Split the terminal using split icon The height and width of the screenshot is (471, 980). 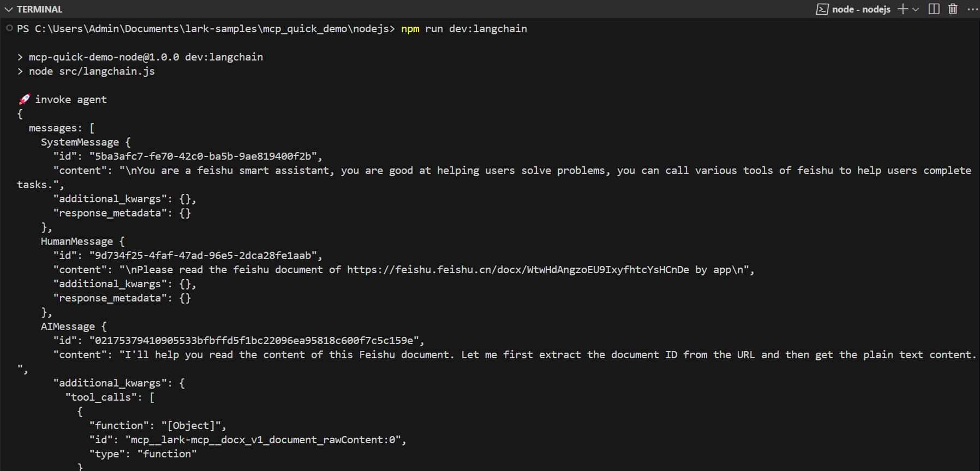pos(934,9)
